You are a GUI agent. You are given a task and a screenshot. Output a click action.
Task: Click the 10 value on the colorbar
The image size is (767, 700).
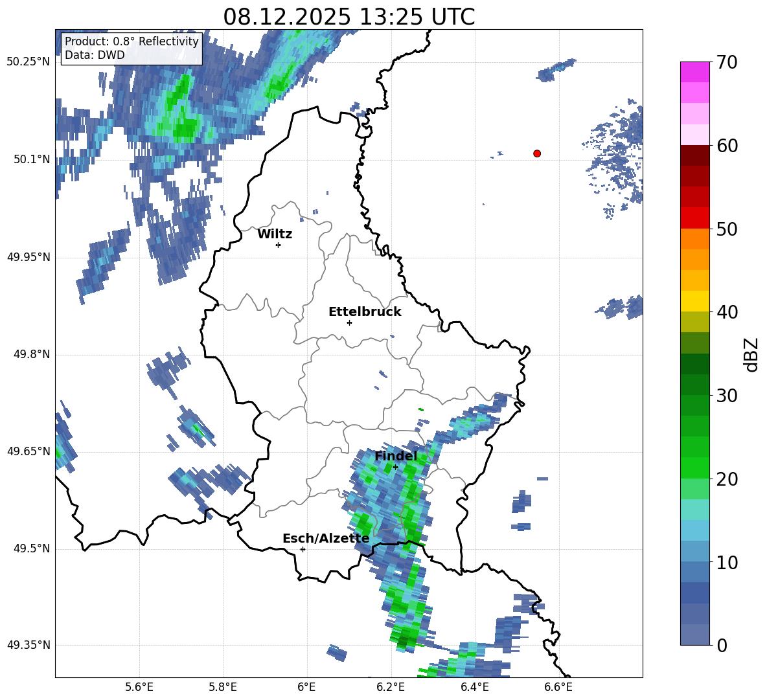click(727, 562)
